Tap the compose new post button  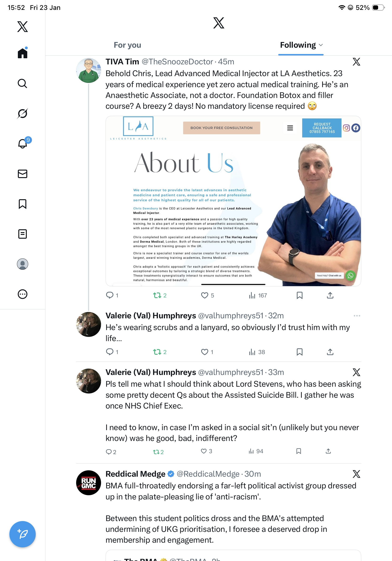23,534
